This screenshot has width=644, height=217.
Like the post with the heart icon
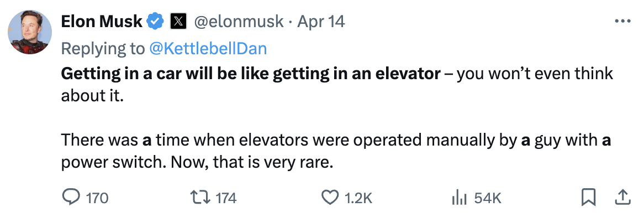(329, 198)
